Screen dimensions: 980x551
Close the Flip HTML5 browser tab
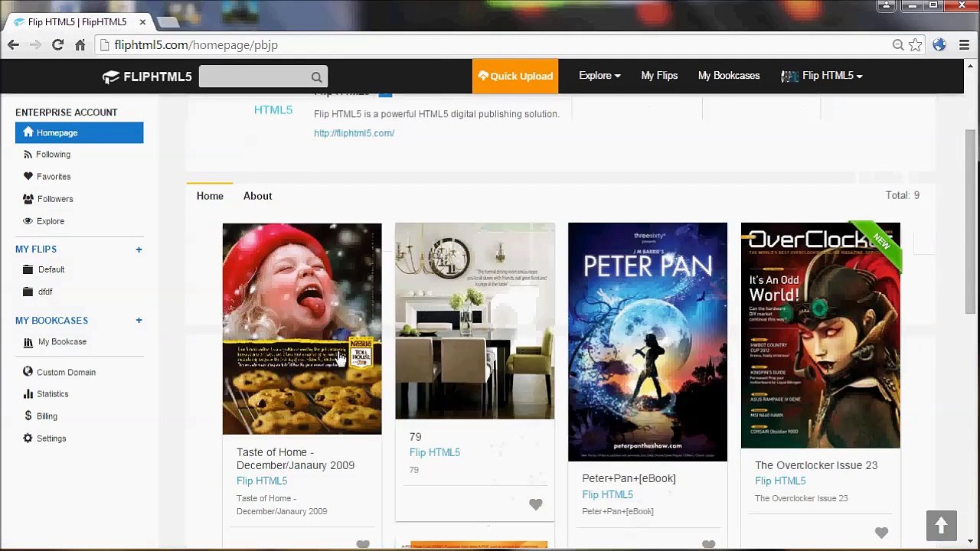[x=142, y=22]
